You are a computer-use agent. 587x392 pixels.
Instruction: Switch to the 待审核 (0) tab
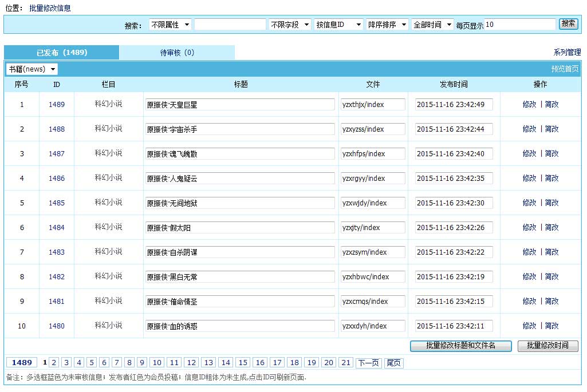[x=177, y=53]
